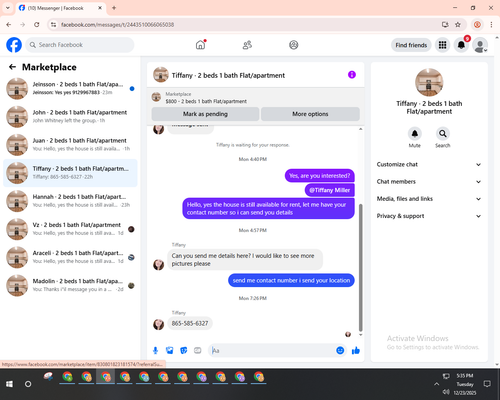
Task: Click More options button
Action: click(310, 114)
